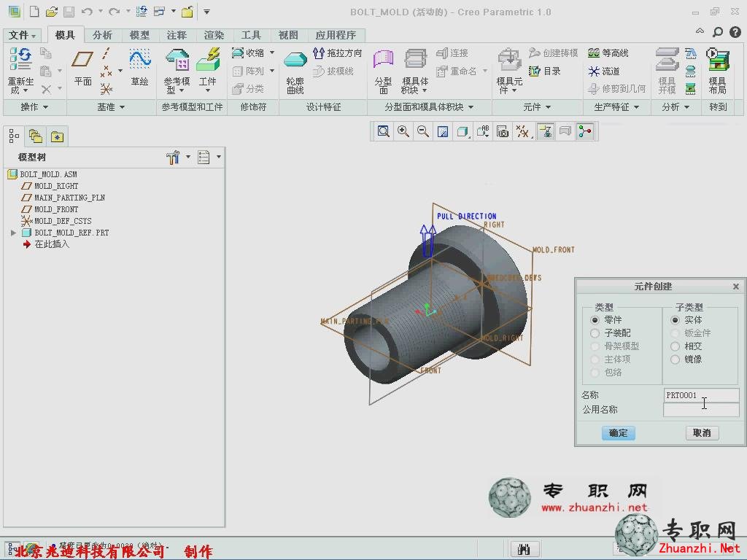Select the Solid (实体) sub-type radio
This screenshot has height=560, width=747.
click(x=675, y=320)
